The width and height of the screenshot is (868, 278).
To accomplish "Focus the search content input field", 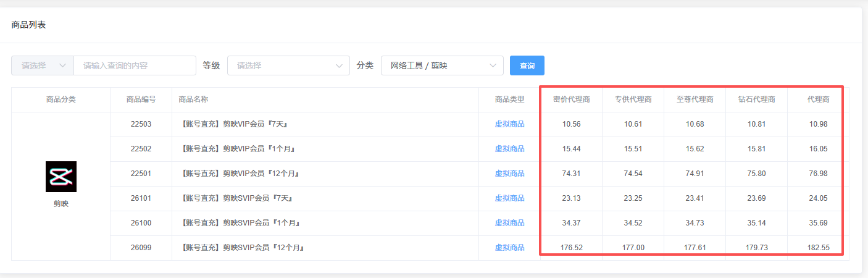I will click(135, 65).
